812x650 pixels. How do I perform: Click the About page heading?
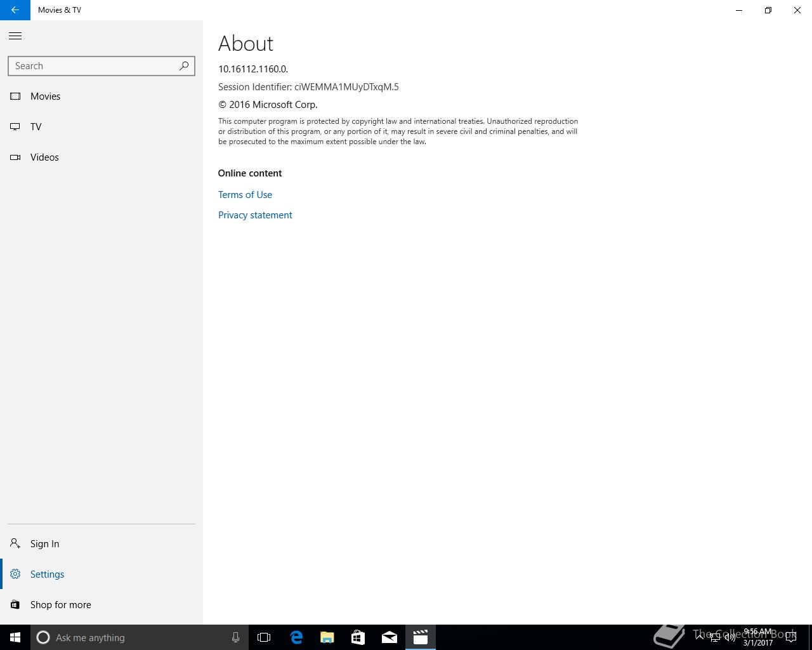(246, 43)
